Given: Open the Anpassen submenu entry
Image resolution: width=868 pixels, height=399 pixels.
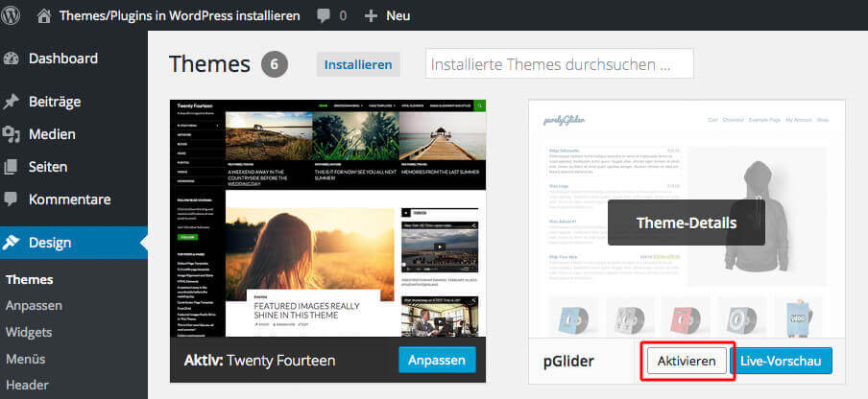Looking at the screenshot, I should pos(34,306).
